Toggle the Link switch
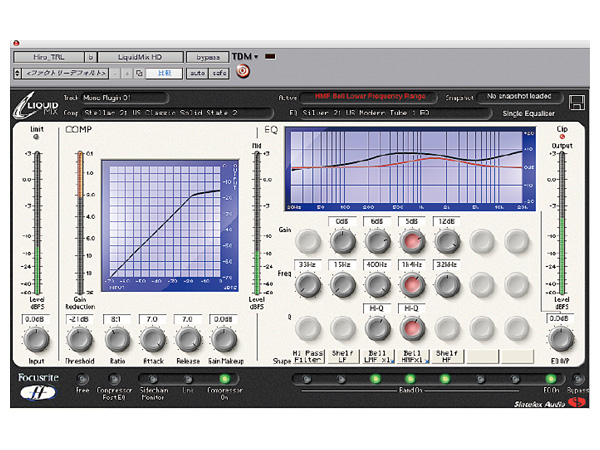Viewport: 600px width, 450px height. click(188, 379)
